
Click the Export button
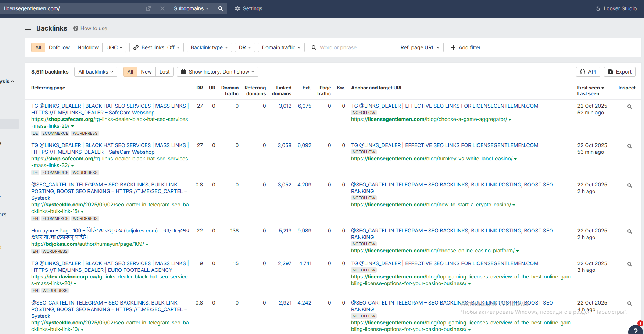[619, 72]
